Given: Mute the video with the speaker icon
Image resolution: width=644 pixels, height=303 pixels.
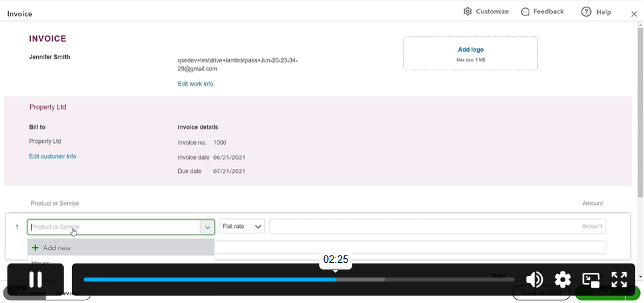Looking at the screenshot, I should 534,280.
